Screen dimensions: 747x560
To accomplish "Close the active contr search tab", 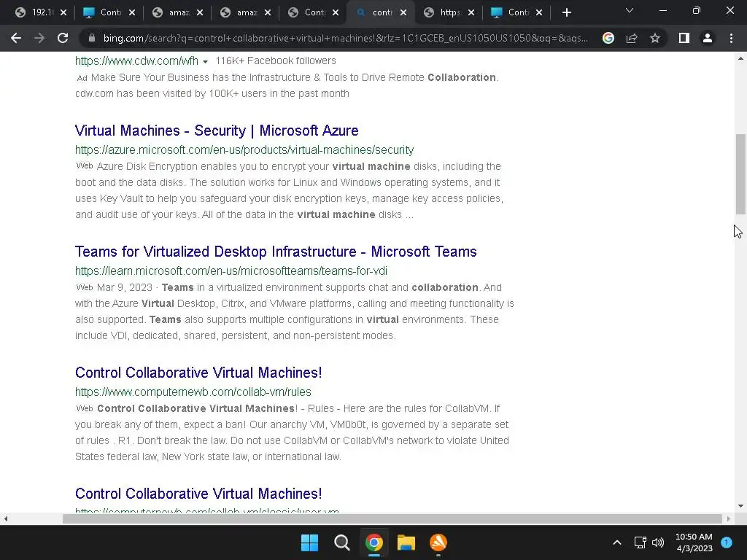I will [403, 12].
